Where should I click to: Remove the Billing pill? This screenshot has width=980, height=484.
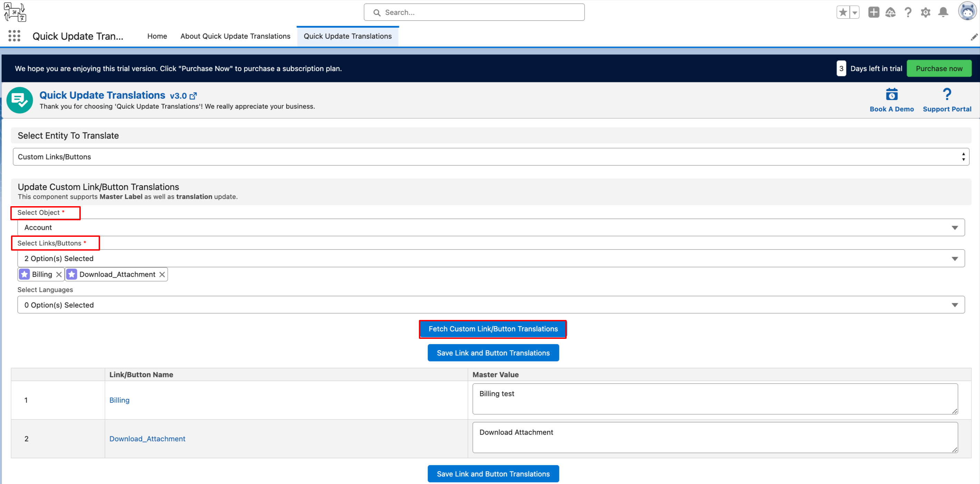(59, 274)
